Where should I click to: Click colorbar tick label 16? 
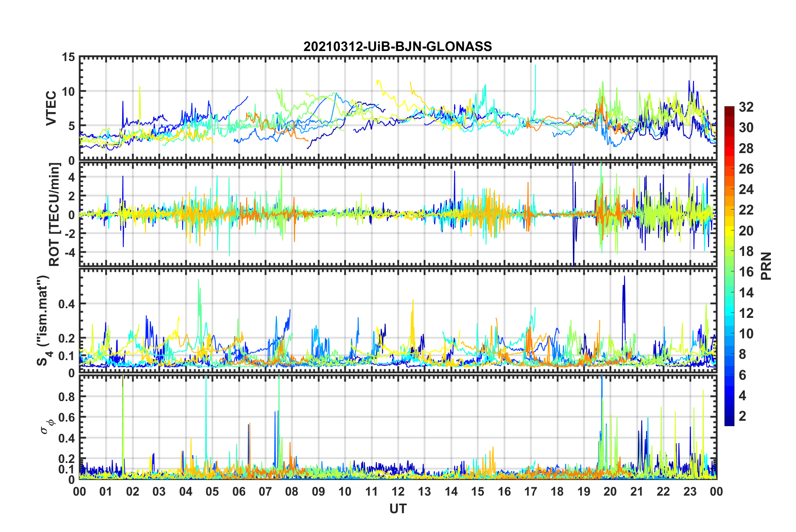746,272
